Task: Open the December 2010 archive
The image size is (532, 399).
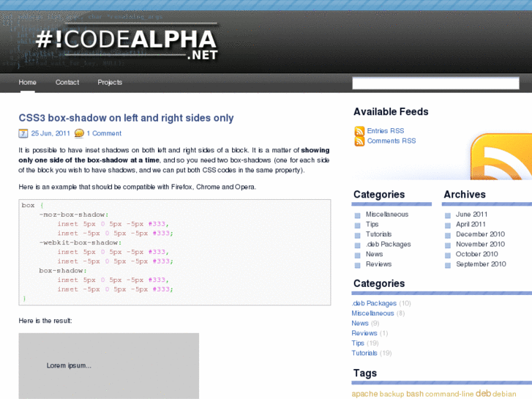Action: [480, 234]
